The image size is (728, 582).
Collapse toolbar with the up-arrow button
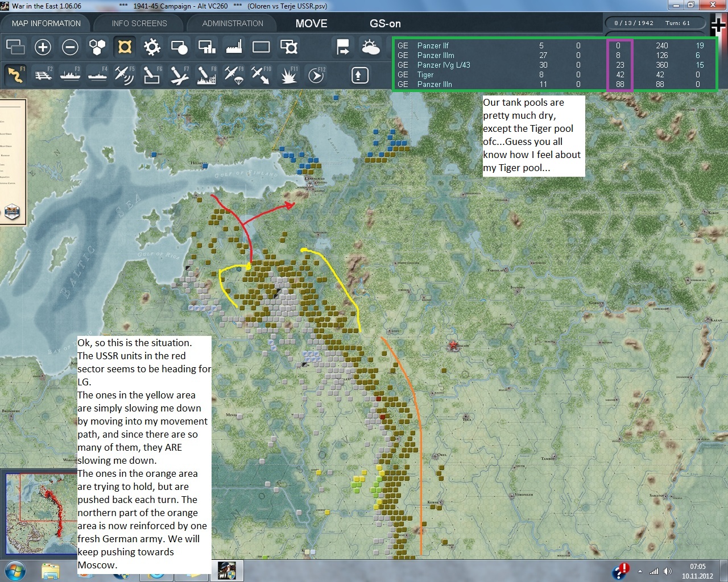[x=359, y=75]
